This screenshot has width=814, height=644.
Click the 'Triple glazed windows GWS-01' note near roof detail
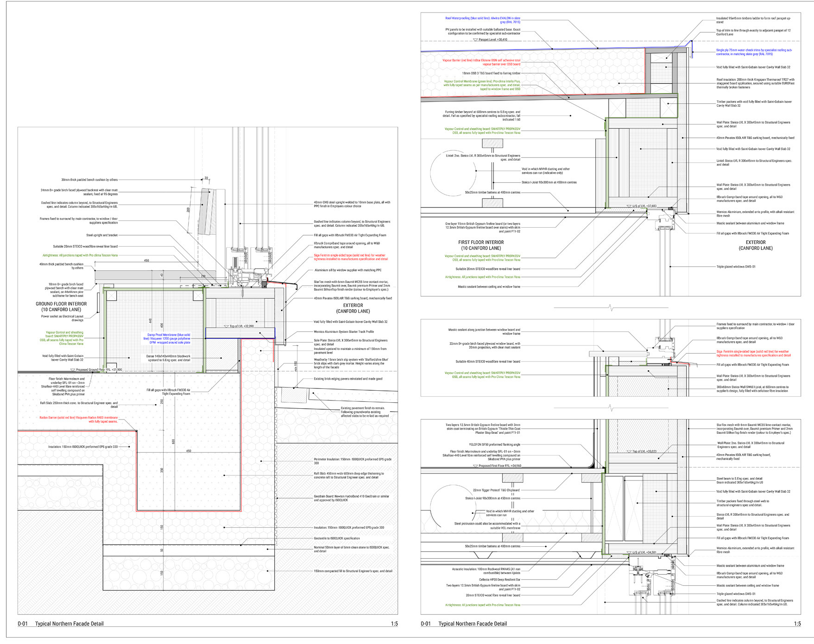point(736,267)
